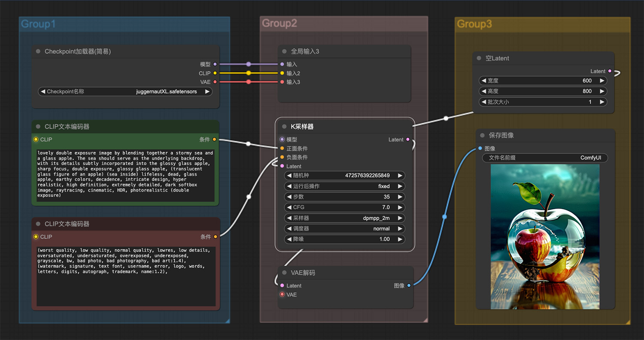Select next checkpoint with right arrow
This screenshot has height=340, width=644.
(207, 92)
